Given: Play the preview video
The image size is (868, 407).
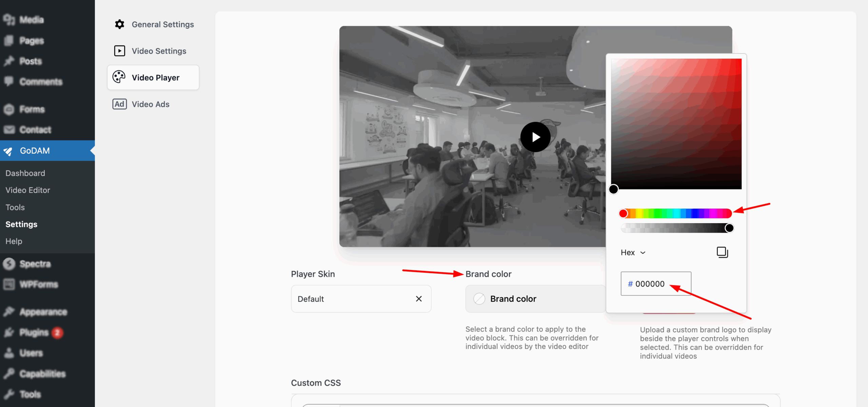Looking at the screenshot, I should (x=535, y=137).
